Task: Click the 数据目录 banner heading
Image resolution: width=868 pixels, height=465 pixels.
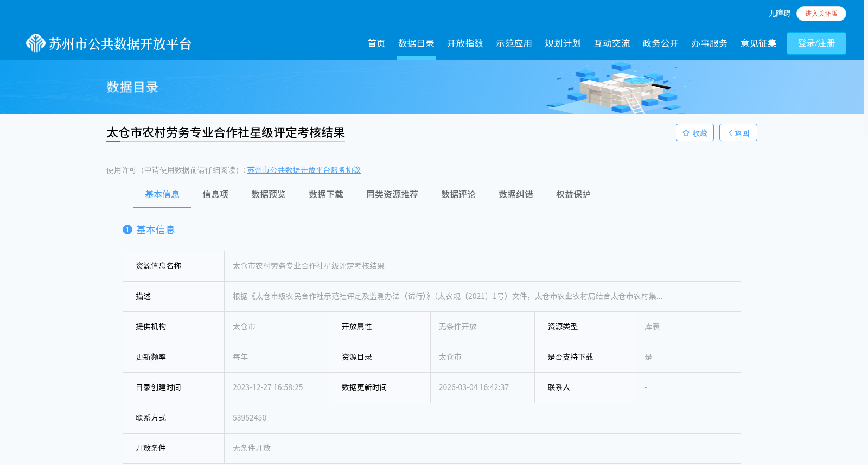Action: click(x=132, y=87)
